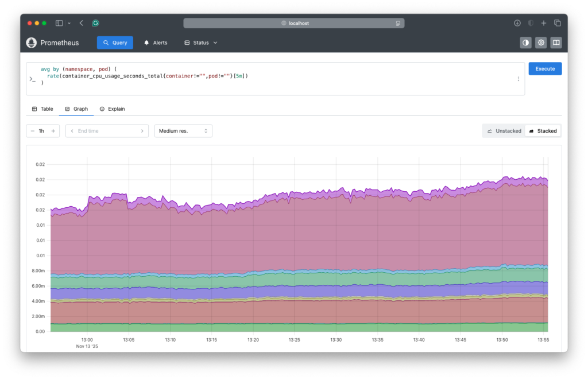Toggle the browser reader appearance icon
Image resolution: width=588 pixels, height=379 pixels.
point(529,22)
